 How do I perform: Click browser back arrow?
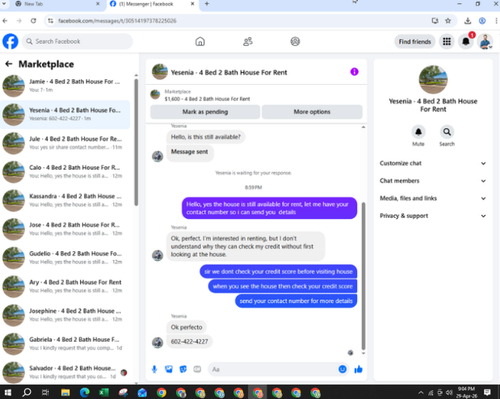[5, 21]
